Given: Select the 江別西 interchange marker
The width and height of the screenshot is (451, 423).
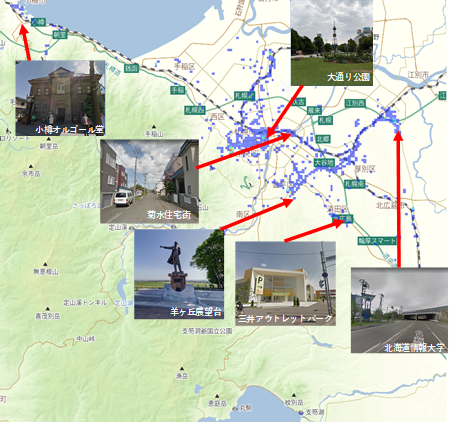Looking at the screenshot, I should pyautogui.click(x=355, y=103).
